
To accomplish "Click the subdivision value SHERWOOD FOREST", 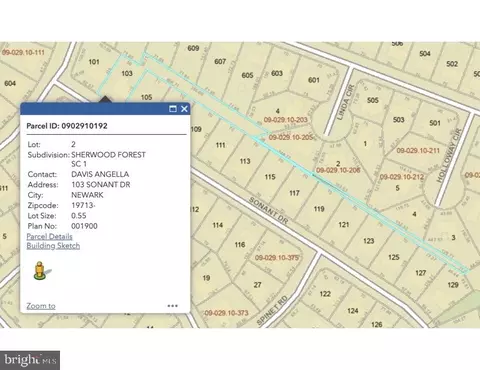I will click(108, 155).
